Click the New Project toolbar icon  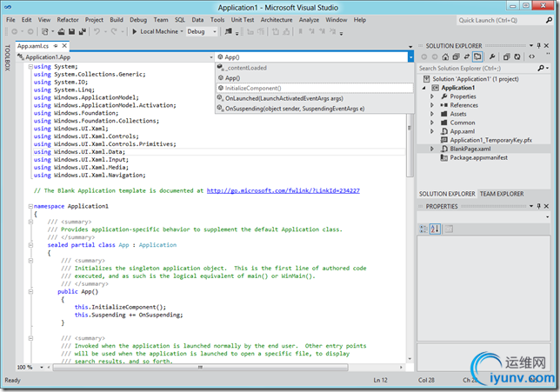(x=44, y=32)
